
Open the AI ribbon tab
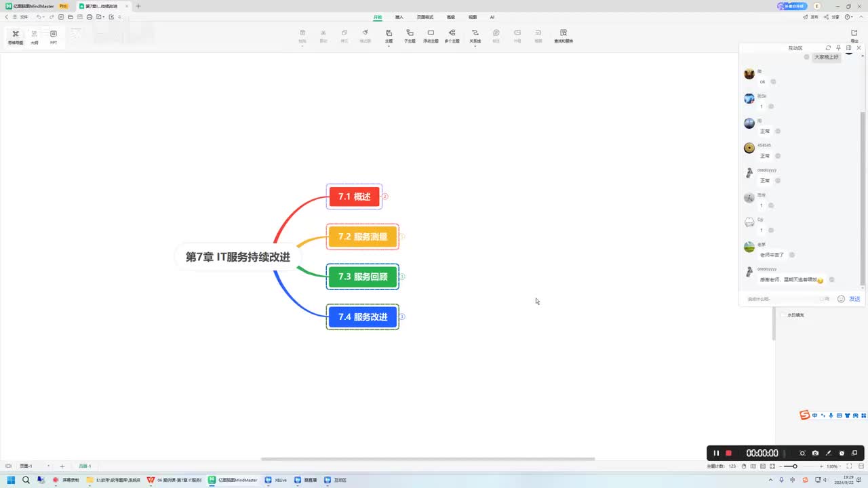(x=492, y=17)
